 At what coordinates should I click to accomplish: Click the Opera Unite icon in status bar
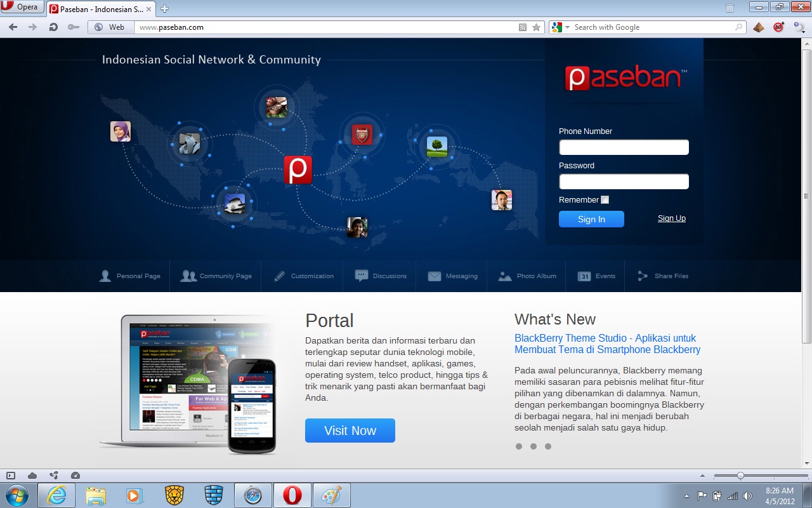point(54,476)
